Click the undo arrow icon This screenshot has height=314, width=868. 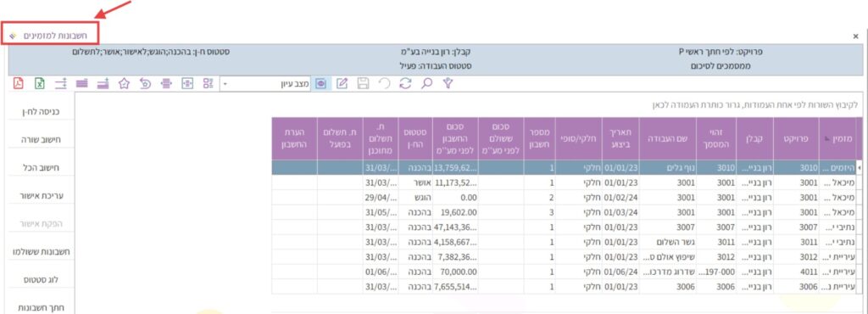[x=384, y=84]
